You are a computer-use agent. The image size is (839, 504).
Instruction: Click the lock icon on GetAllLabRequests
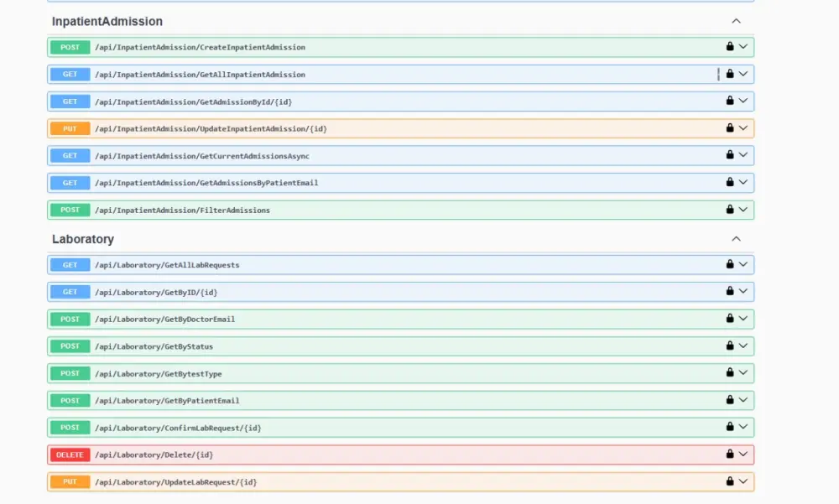pos(730,264)
